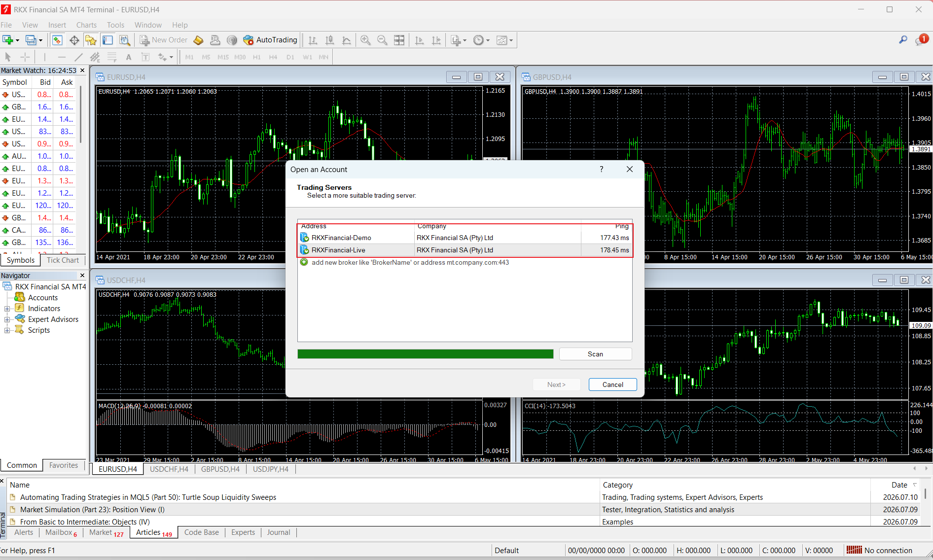The height and width of the screenshot is (560, 933).
Task: Select the RKXFinancial-Demo server row
Action: click(x=465, y=238)
